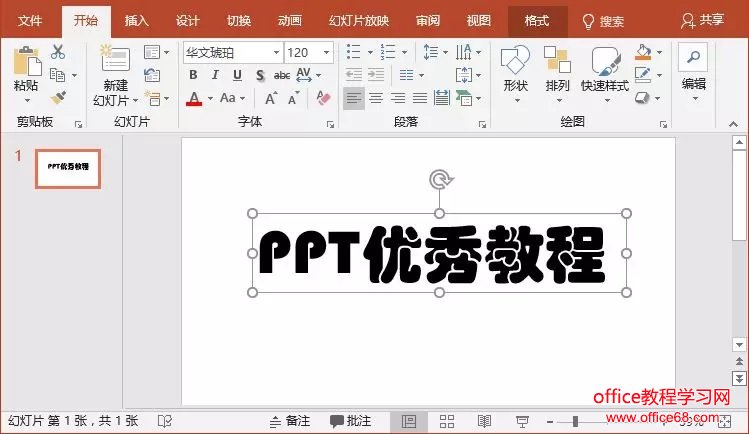The width and height of the screenshot is (749, 434).
Task: Open Quick Styles (快速样式)
Action: point(605,70)
